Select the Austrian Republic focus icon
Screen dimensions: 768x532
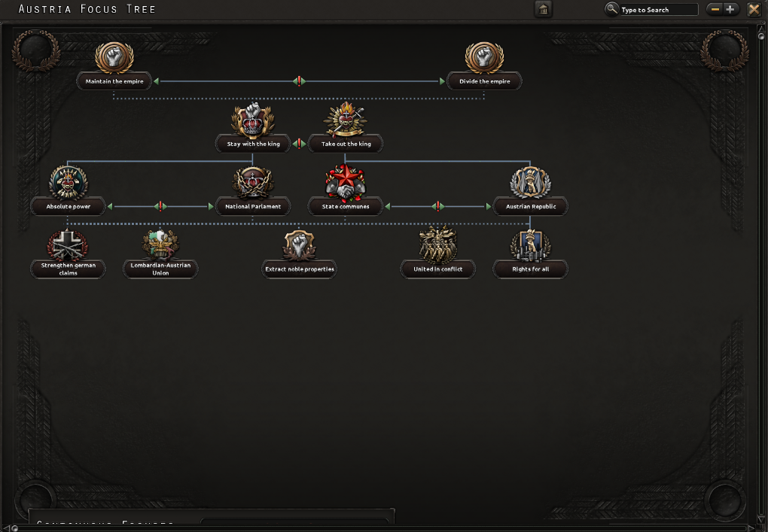(530, 183)
